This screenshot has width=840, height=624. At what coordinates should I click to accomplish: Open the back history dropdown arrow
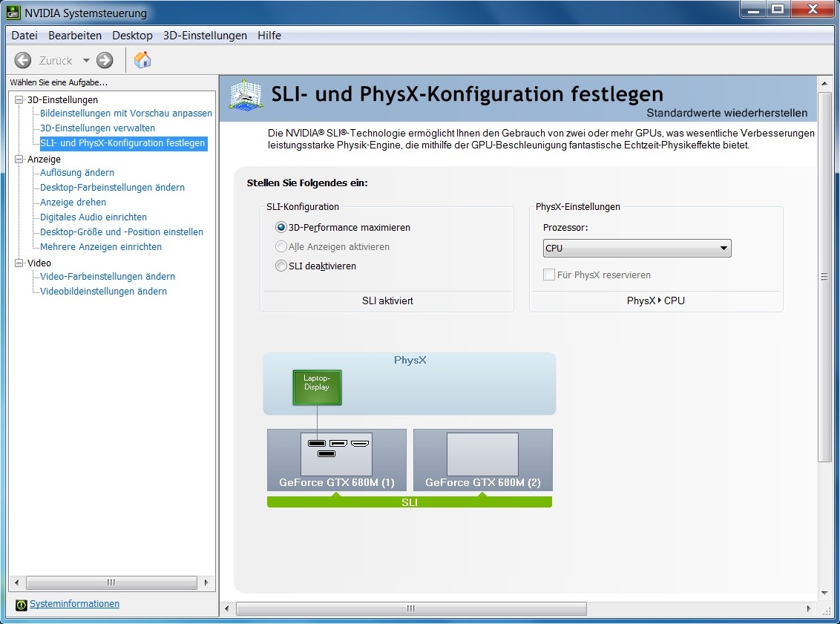(x=86, y=61)
